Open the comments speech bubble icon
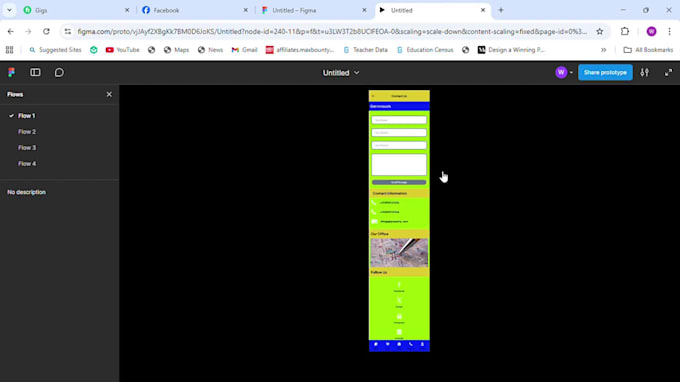 [59, 72]
